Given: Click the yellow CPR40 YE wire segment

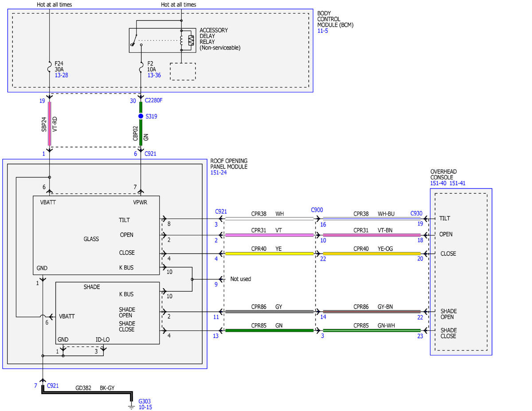Looking at the screenshot, I should point(270,254).
